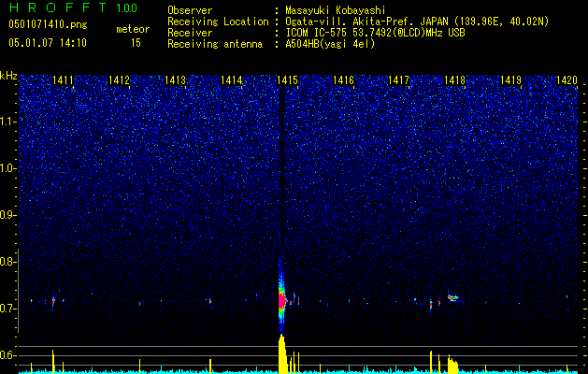Click the observer name Masayuki Kobayashi
The image size is (588, 374).
pos(336,10)
